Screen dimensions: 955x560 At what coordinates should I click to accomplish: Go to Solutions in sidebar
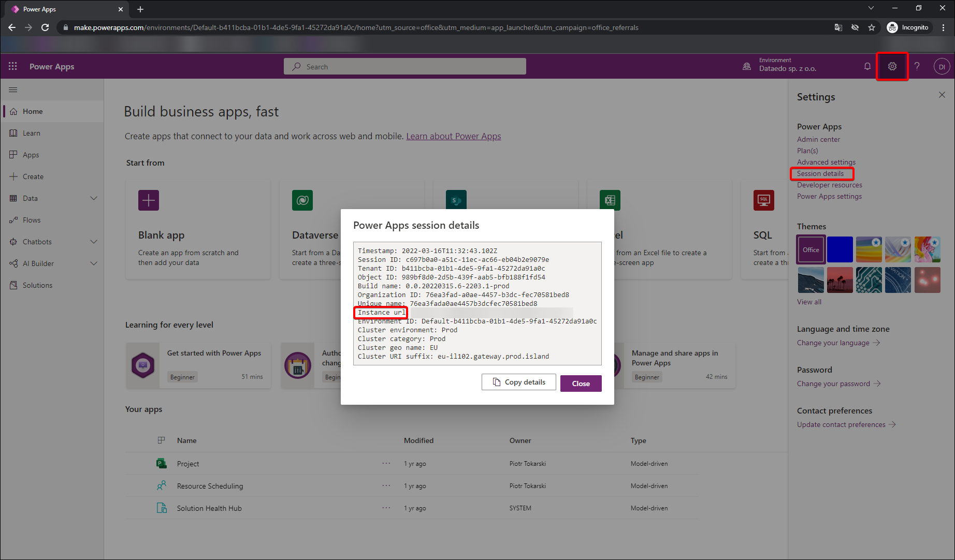[x=37, y=285]
